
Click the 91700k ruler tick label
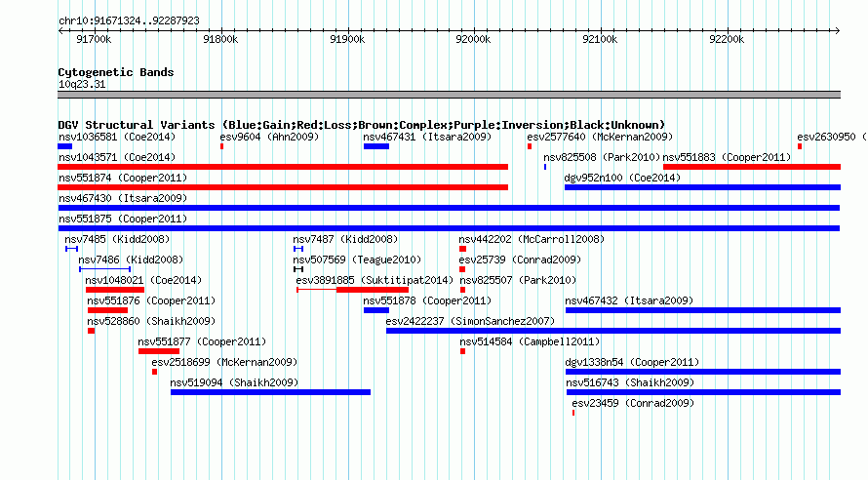[94, 39]
